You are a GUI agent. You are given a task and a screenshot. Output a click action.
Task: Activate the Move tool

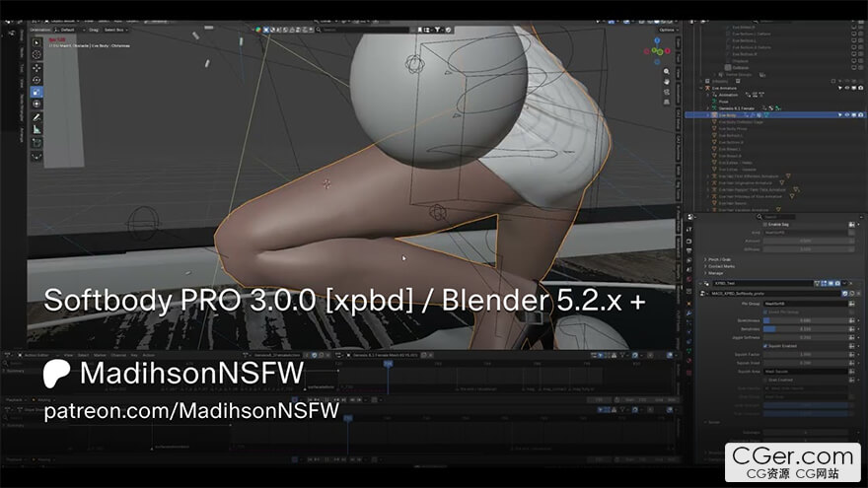(36, 67)
